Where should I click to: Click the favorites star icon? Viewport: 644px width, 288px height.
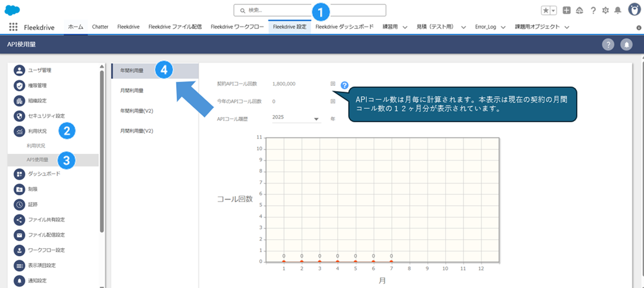point(546,10)
